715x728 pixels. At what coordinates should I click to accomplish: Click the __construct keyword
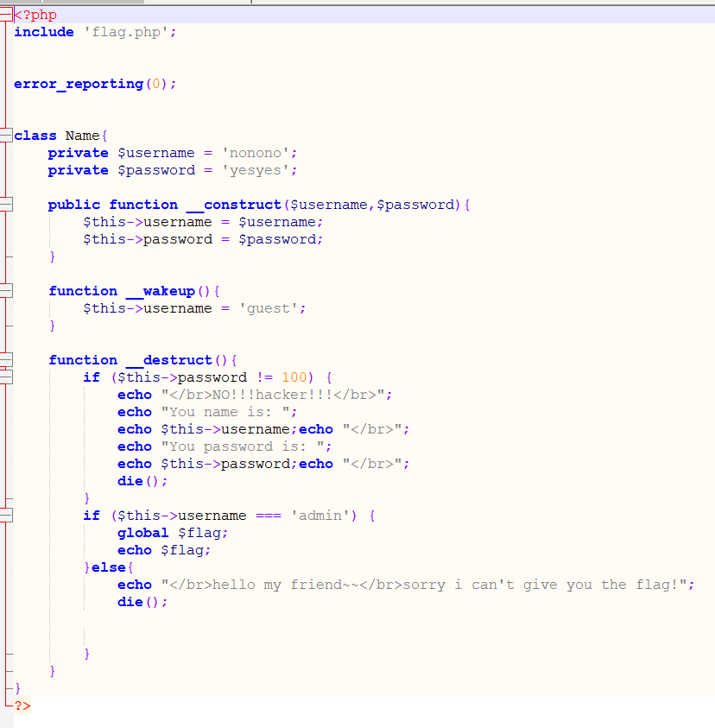[234, 205]
